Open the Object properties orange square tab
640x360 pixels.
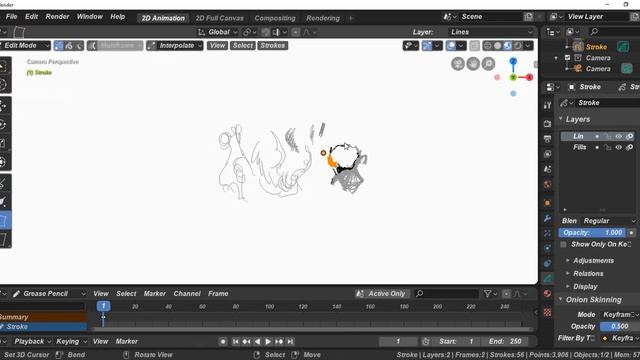[x=547, y=203]
